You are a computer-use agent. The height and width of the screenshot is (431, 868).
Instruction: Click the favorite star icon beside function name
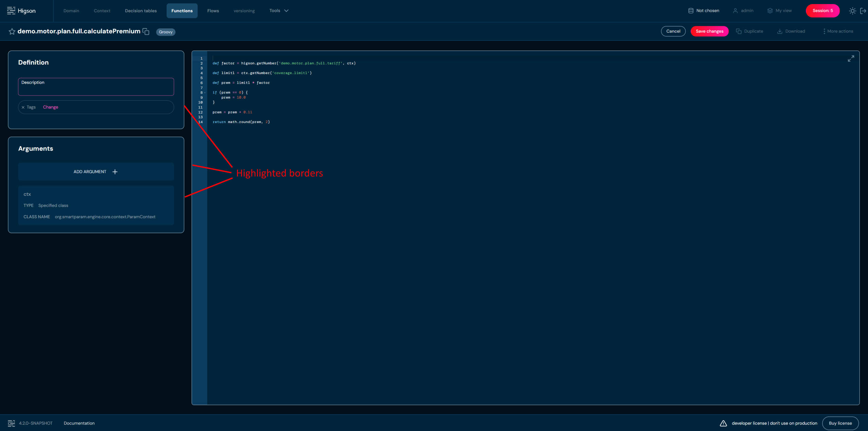tap(12, 32)
